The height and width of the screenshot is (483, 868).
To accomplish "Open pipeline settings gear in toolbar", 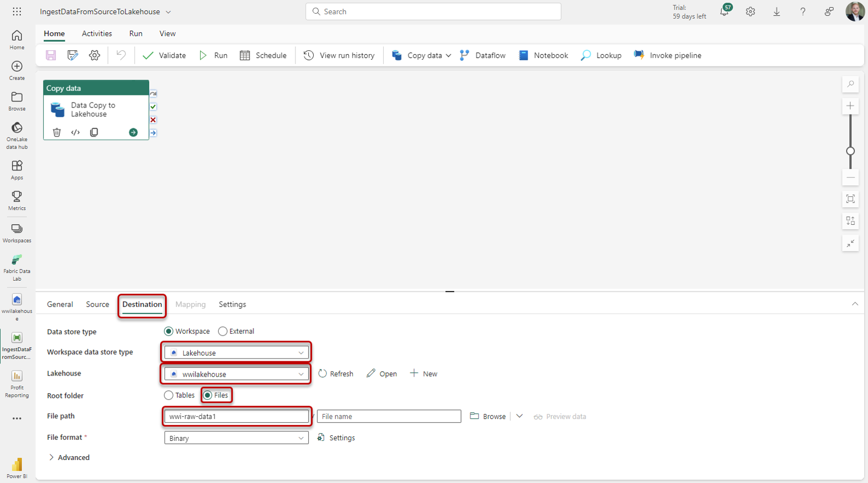I will 94,55.
